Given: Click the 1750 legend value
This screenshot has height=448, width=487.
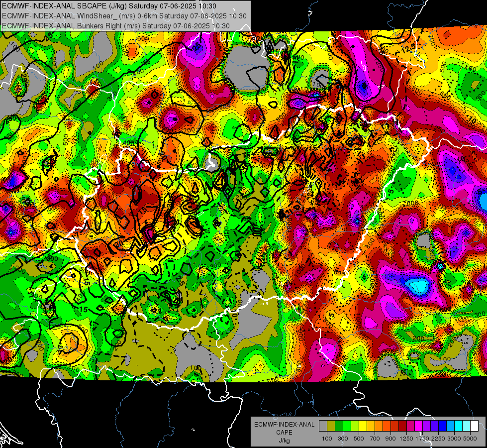Looking at the screenshot, I should pyautogui.click(x=422, y=439).
